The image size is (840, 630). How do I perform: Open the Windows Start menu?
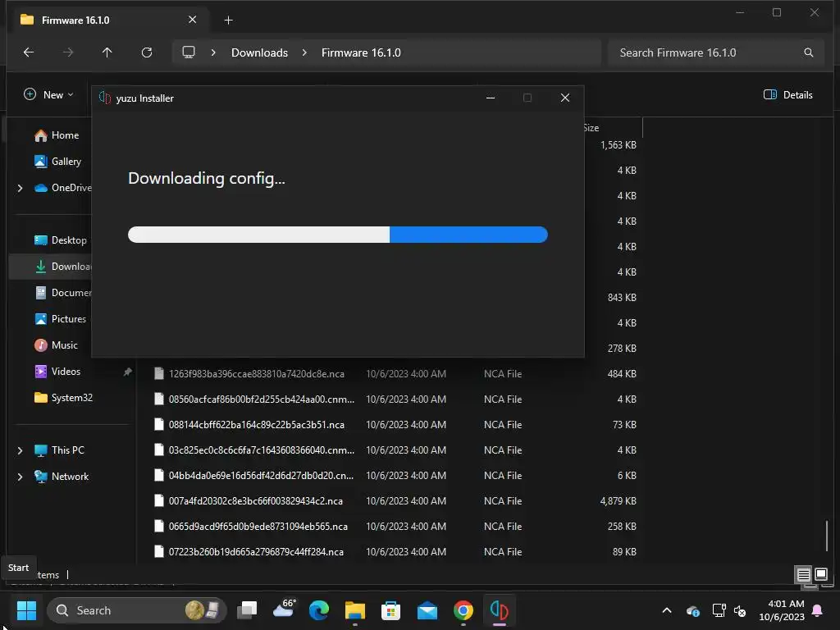click(26, 610)
